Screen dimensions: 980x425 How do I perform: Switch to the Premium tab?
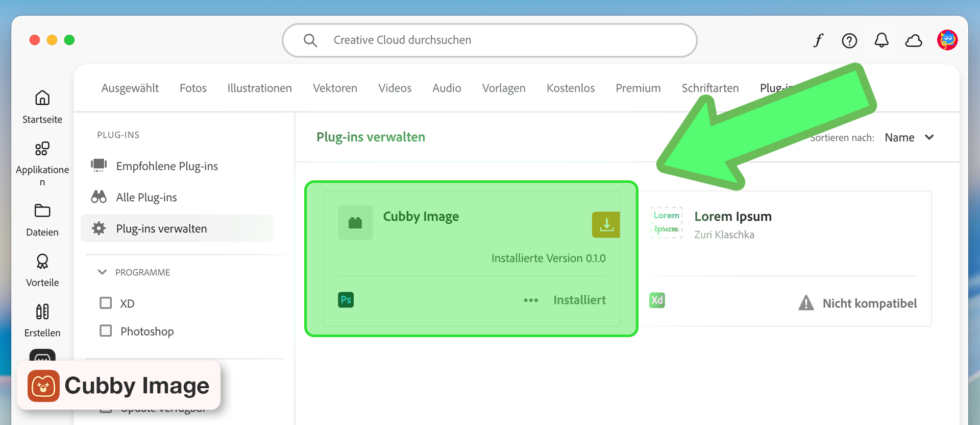[638, 88]
